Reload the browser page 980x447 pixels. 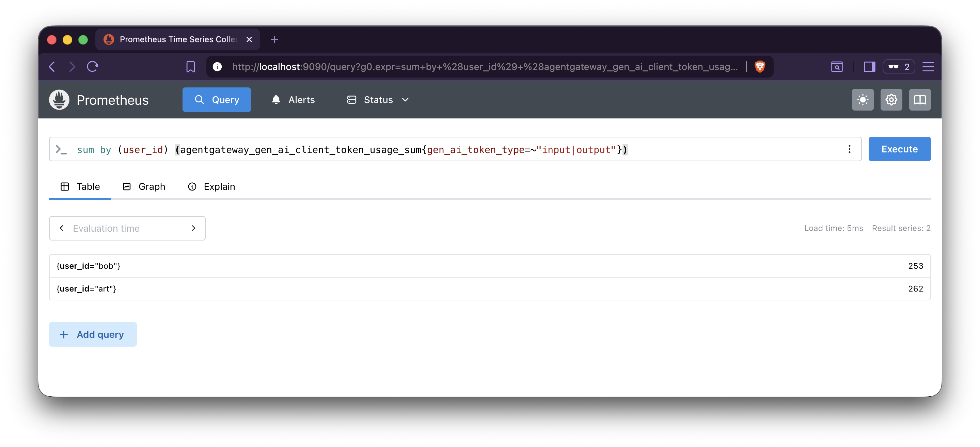92,67
